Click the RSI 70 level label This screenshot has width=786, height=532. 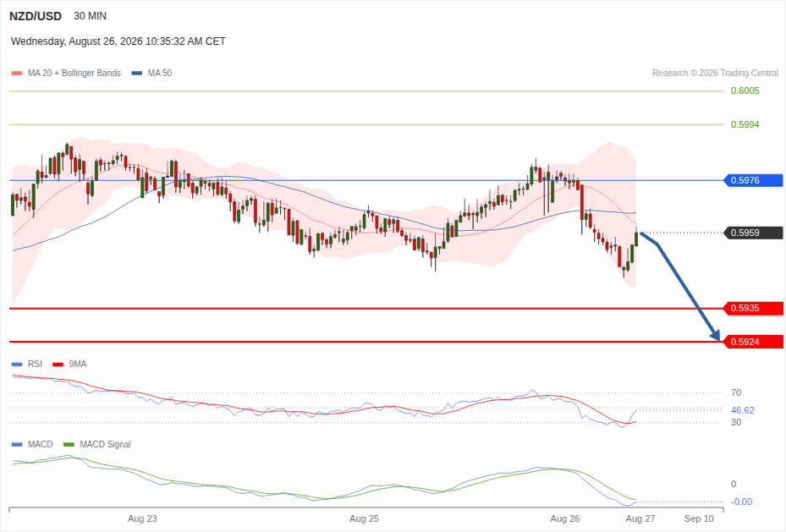tap(736, 392)
